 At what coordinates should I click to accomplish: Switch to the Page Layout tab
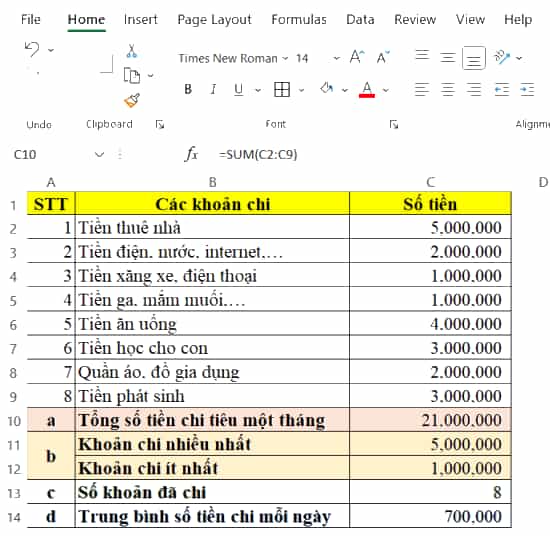[x=214, y=20]
